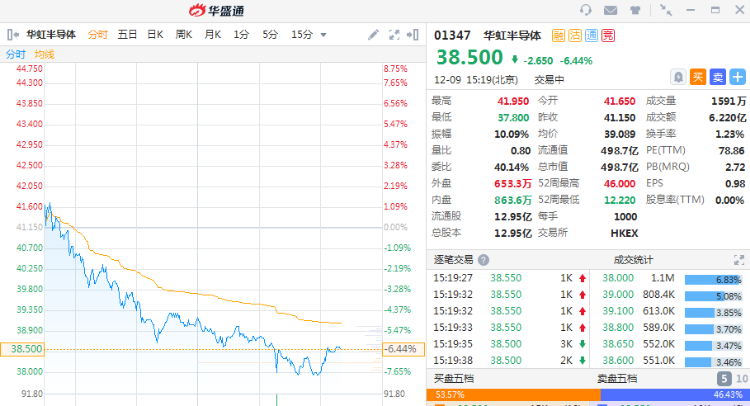This screenshot has width=750, height=406.
Task: Select the 卖盘五档 header
Action: coord(617,379)
